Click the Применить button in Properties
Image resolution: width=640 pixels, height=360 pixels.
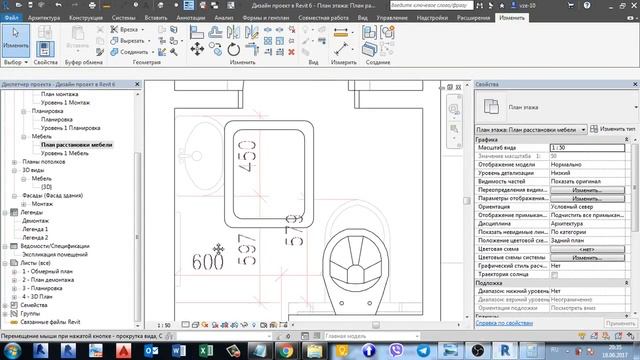coord(620,323)
